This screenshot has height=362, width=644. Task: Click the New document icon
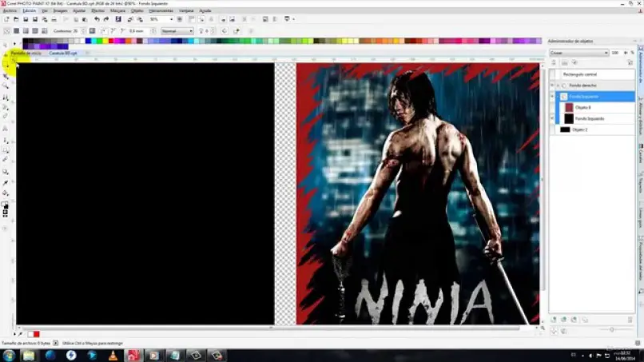[x=6, y=19]
